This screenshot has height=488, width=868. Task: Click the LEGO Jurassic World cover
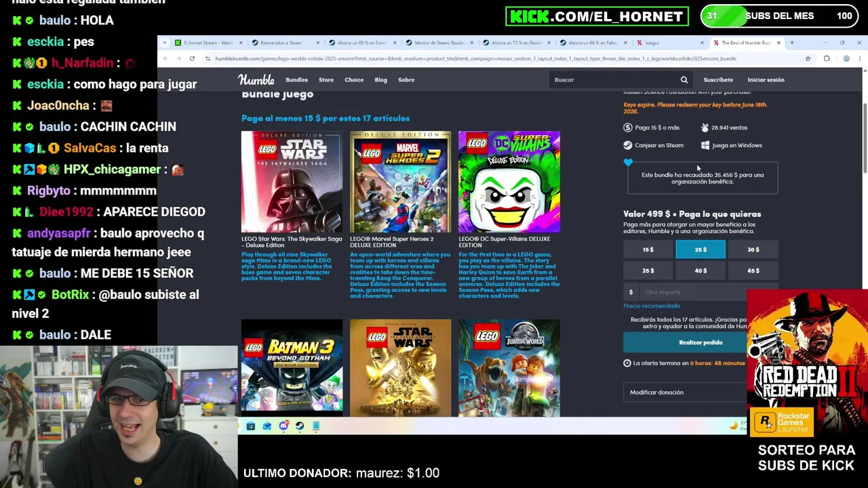coord(509,368)
